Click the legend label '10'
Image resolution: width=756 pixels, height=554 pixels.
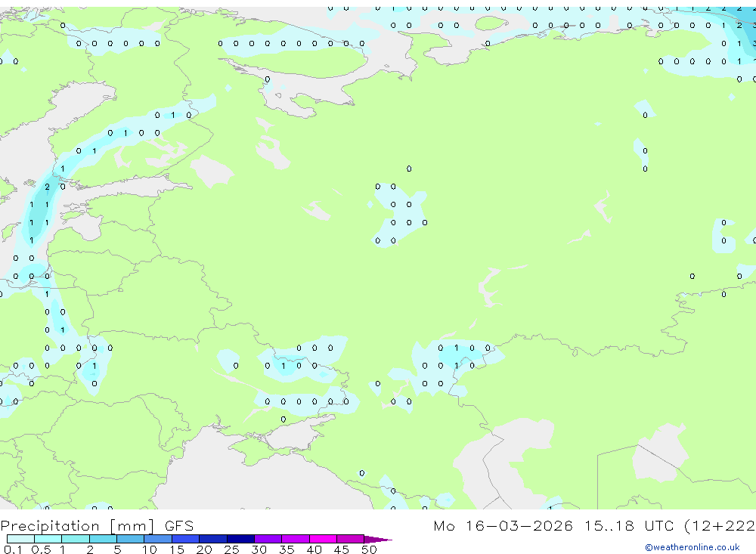pyautogui.click(x=150, y=549)
